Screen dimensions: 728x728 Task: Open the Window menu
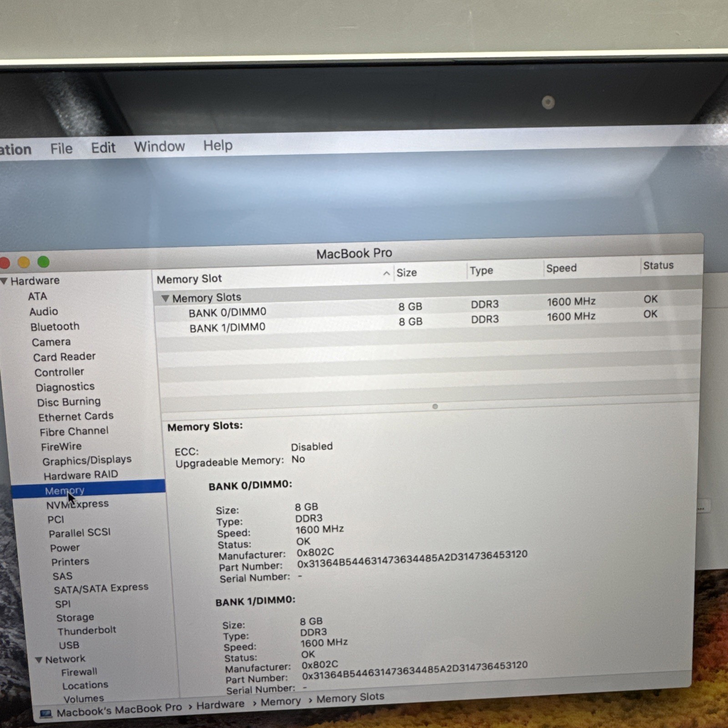point(159,147)
